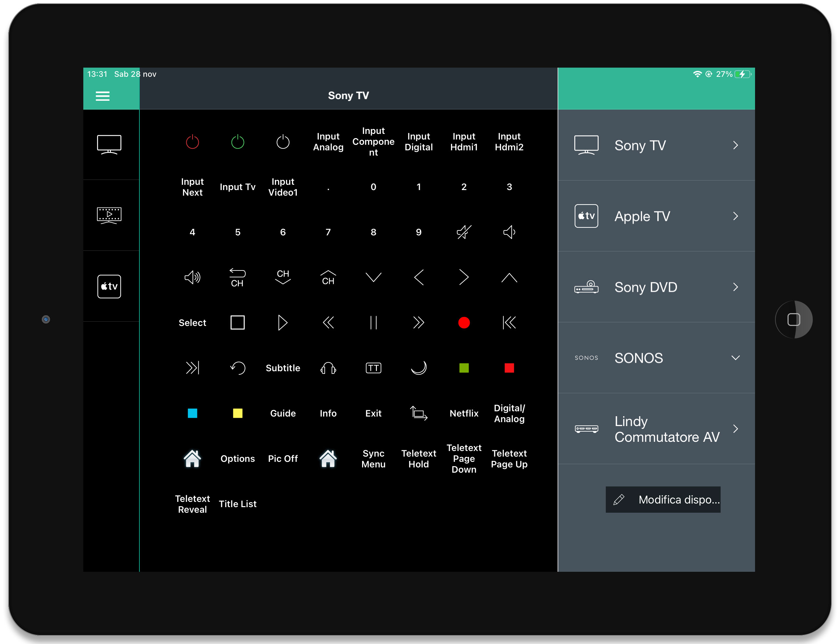Tap the right arrow navigation icon

464,278
